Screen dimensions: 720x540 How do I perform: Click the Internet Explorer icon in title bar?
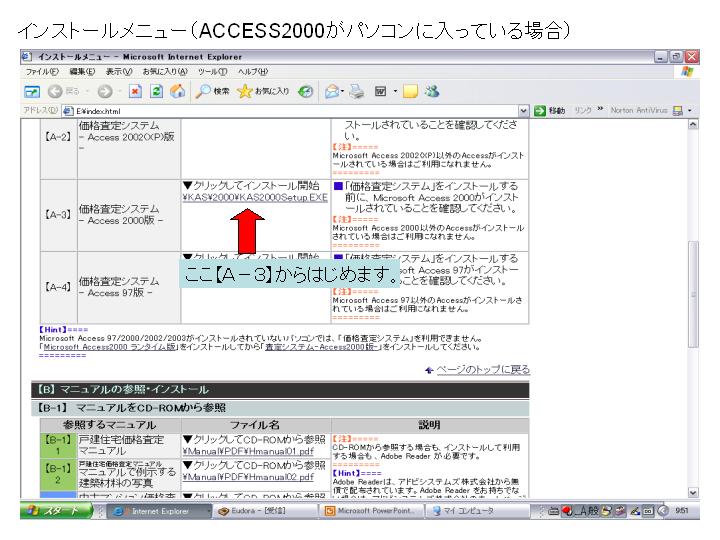pos(27,56)
